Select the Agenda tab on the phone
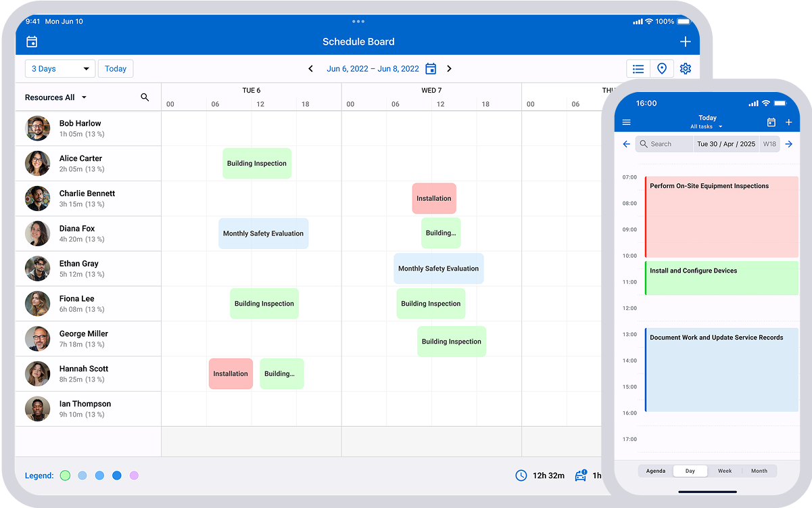The image size is (812, 508). pos(655,471)
